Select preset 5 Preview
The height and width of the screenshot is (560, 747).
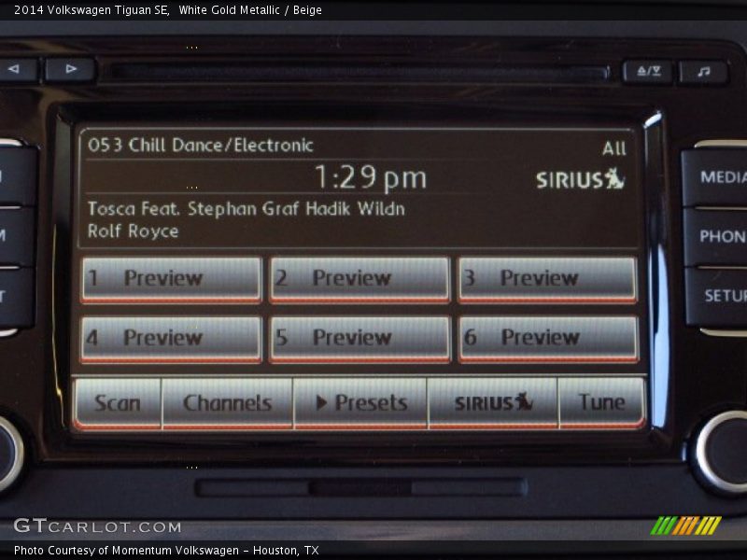click(359, 340)
